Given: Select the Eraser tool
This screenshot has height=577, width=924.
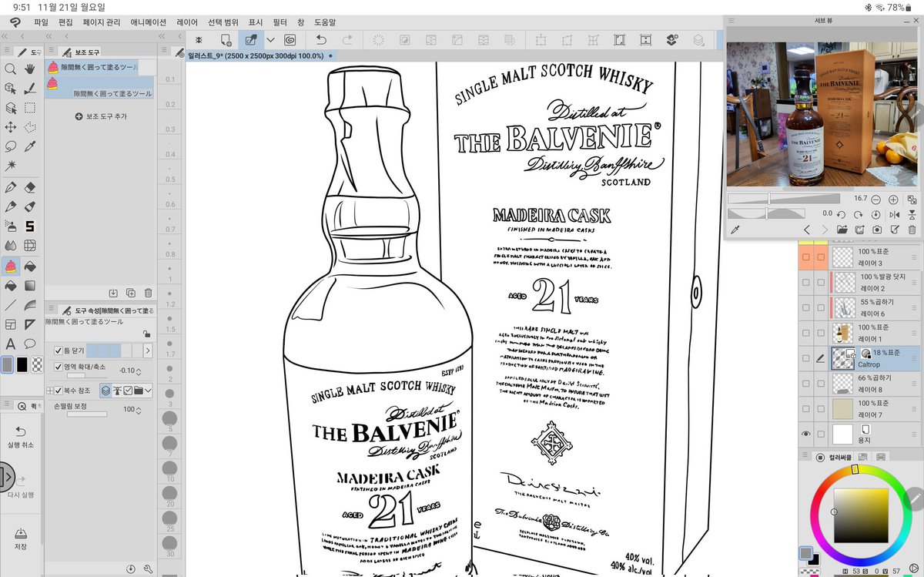Looking at the screenshot, I should (30, 187).
